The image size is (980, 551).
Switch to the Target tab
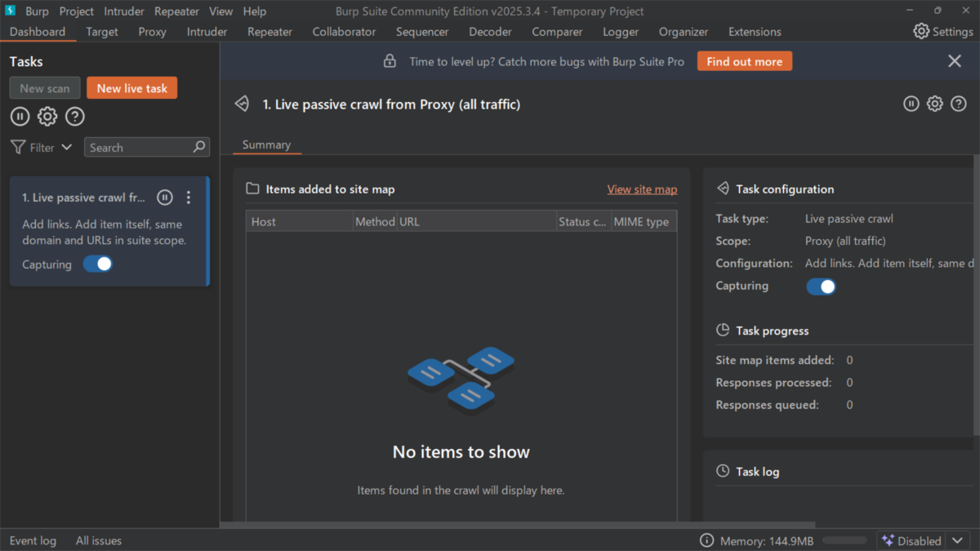(x=102, y=32)
